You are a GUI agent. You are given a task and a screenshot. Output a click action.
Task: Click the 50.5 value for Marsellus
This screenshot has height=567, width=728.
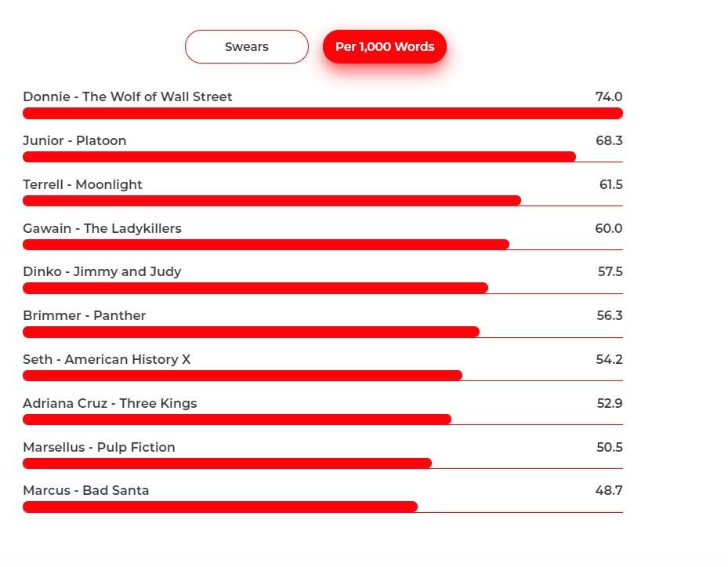pos(610,448)
